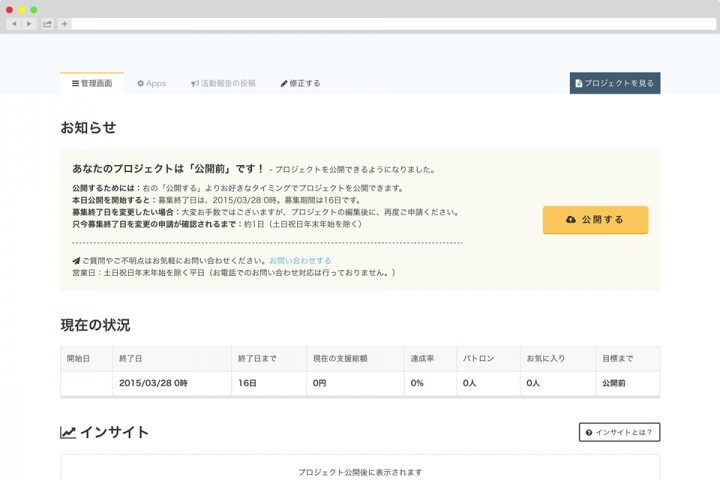The height and width of the screenshot is (480, 720).
Task: Click the 開始日 column header
Action: pyautogui.click(x=86, y=359)
